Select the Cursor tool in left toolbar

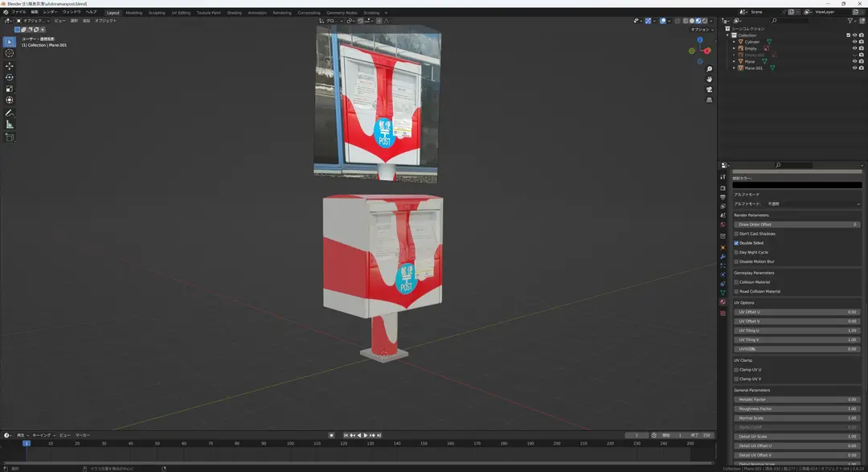click(x=10, y=53)
